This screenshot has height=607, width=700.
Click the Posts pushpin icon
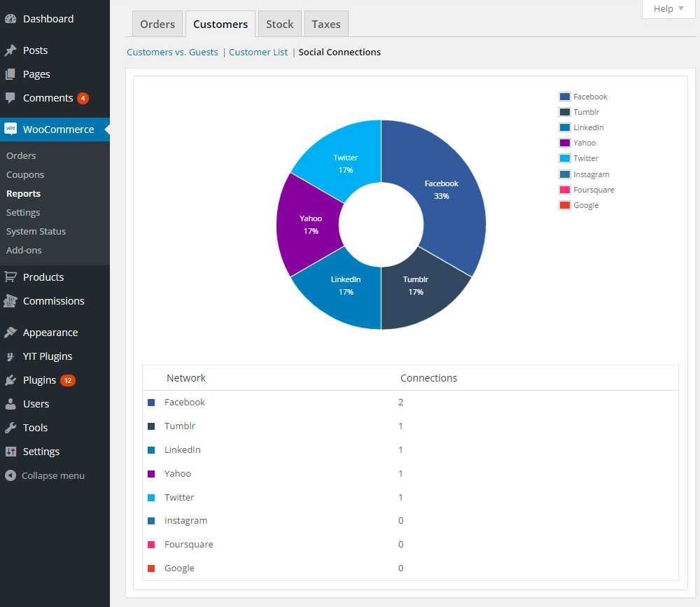point(10,50)
